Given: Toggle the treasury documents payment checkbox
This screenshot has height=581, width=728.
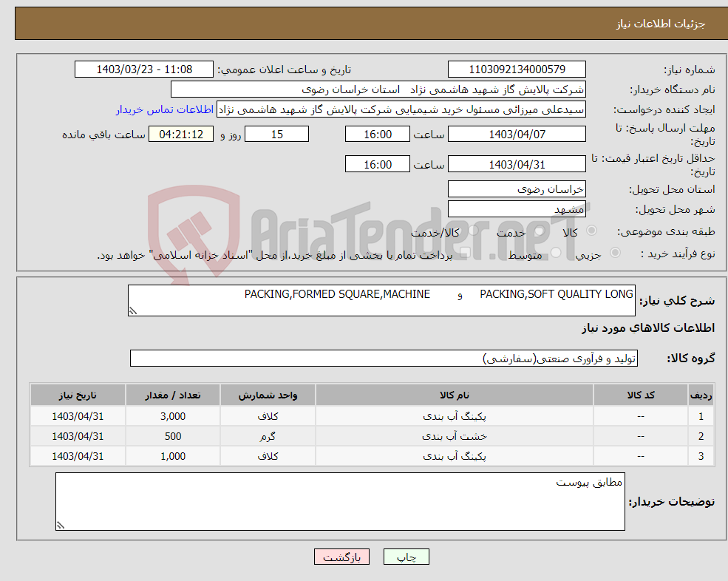Looking at the screenshot, I should coord(465,253).
